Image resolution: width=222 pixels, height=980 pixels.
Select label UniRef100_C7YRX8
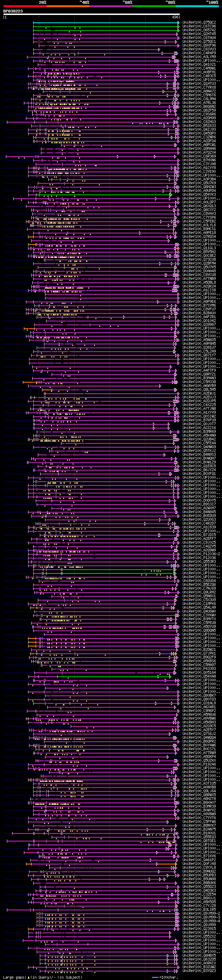[x=199, y=88]
